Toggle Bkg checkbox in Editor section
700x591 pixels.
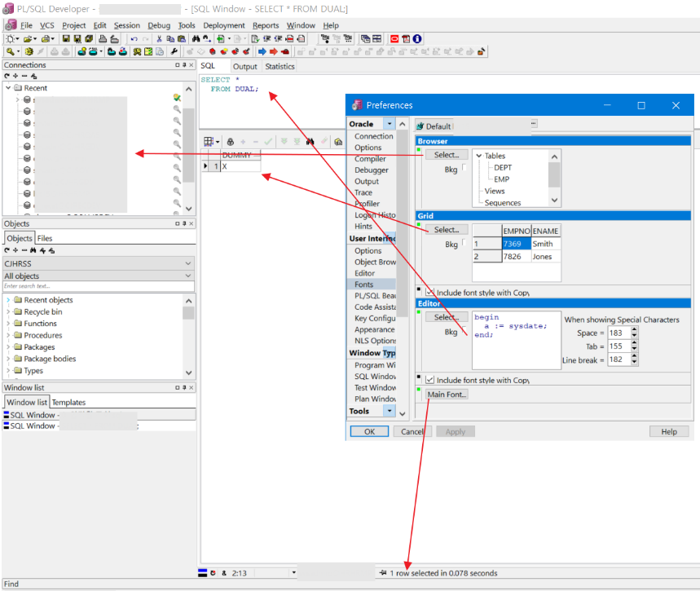464,330
